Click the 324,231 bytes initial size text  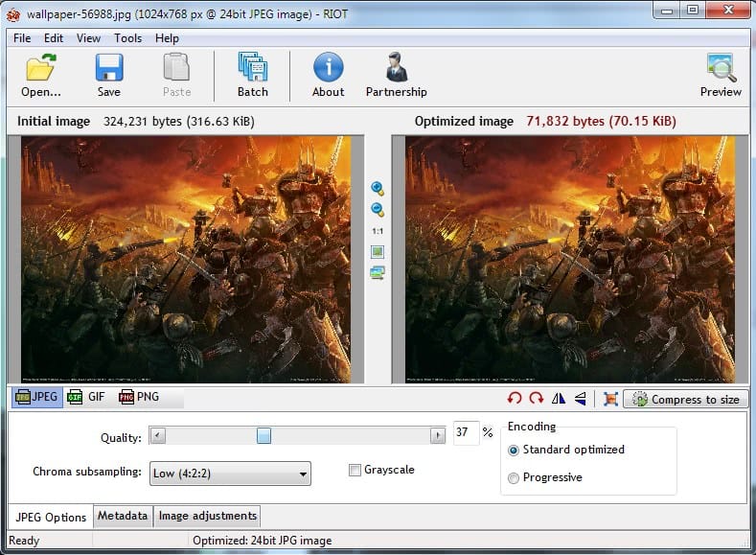point(178,121)
